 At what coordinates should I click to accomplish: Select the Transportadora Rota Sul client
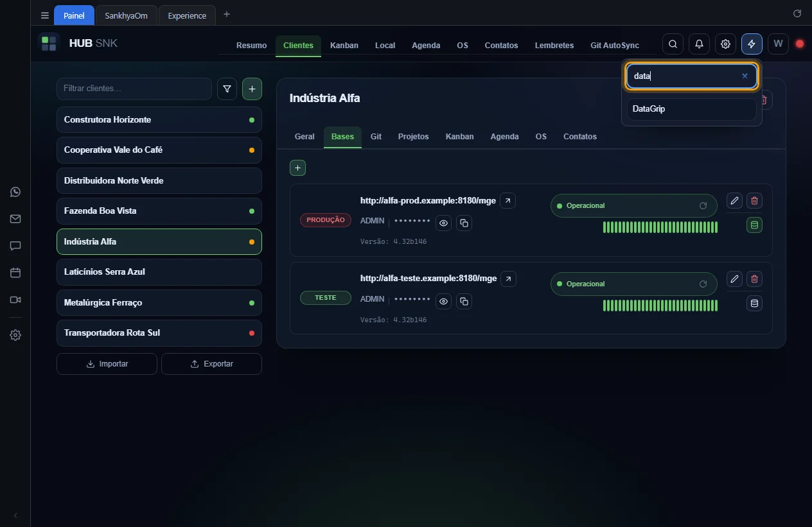tap(159, 333)
